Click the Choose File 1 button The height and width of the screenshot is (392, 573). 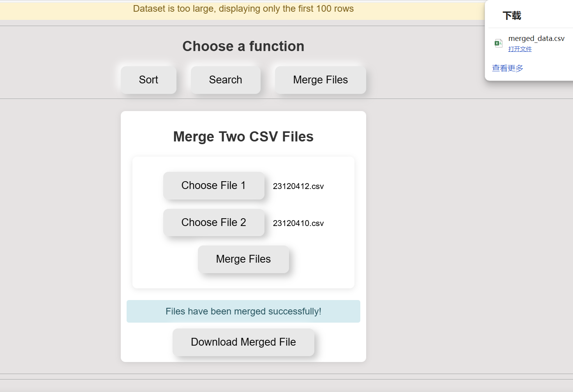[214, 185]
